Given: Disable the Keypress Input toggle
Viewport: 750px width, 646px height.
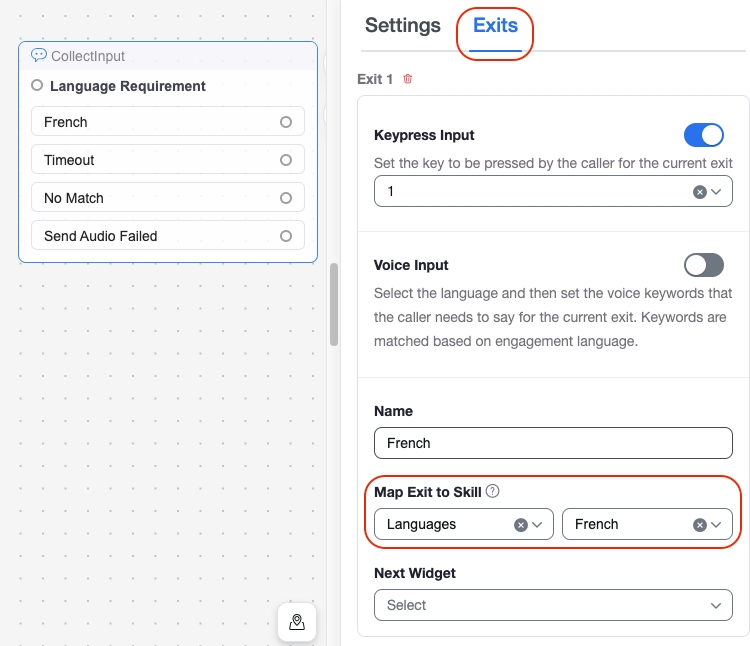Looking at the screenshot, I should point(703,135).
